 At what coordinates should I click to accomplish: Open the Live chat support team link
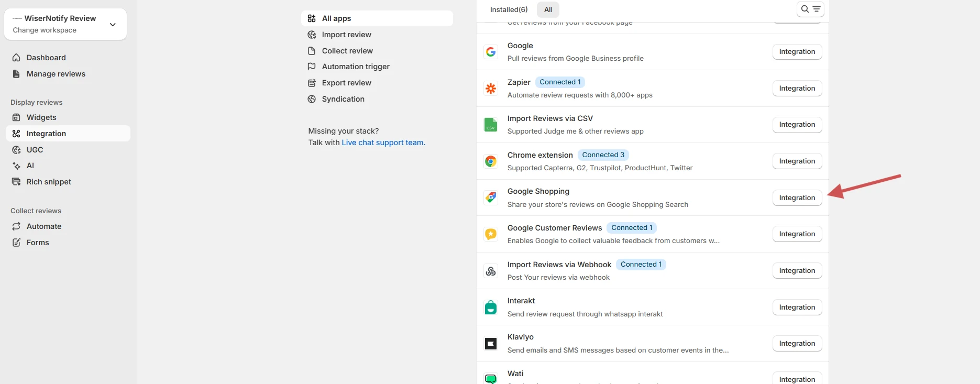tap(382, 142)
